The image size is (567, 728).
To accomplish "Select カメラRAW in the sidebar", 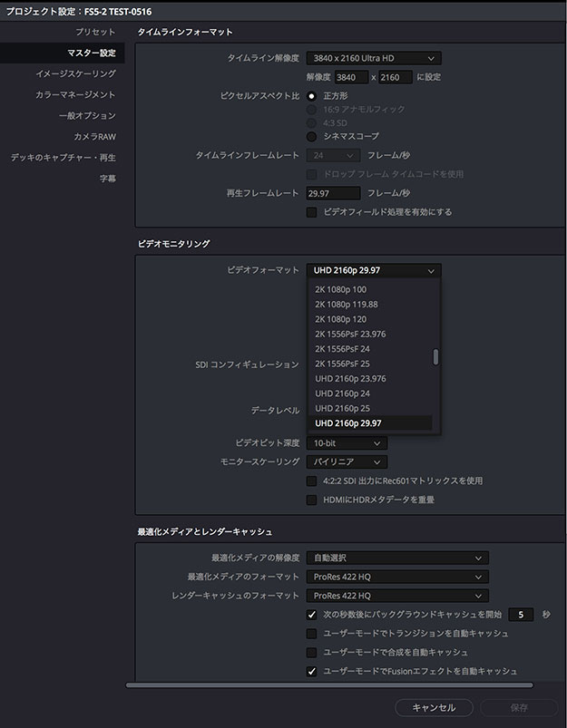I will [x=94, y=136].
